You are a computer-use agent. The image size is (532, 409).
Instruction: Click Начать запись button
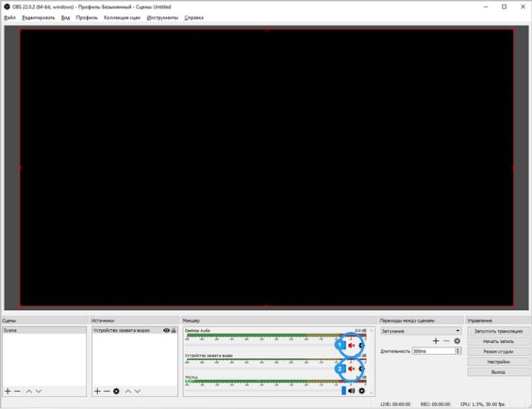499,342
